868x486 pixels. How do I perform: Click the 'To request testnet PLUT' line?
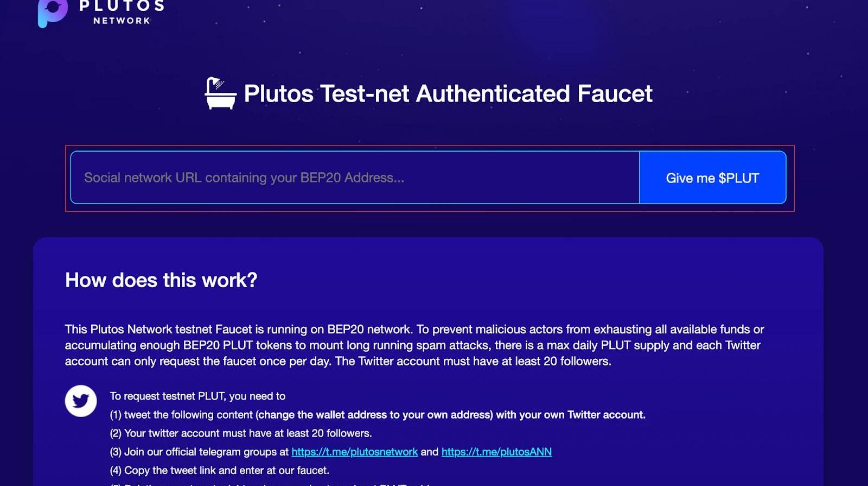pyautogui.click(x=197, y=396)
